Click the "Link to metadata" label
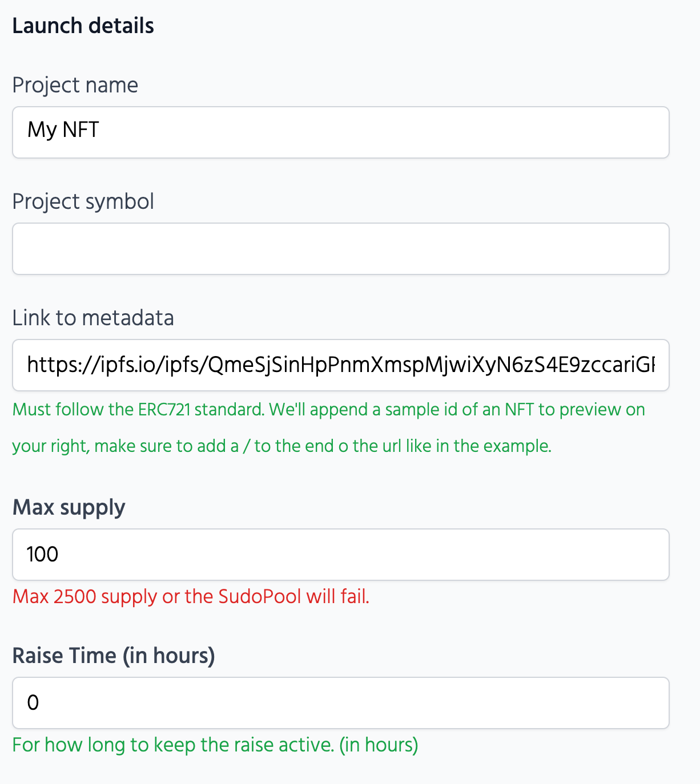The image size is (700, 784). click(x=93, y=318)
